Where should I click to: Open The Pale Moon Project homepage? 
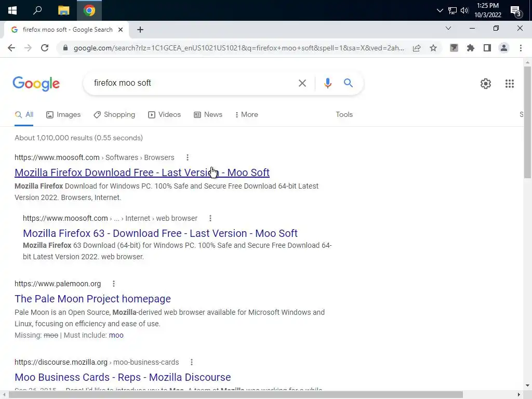pyautogui.click(x=92, y=299)
